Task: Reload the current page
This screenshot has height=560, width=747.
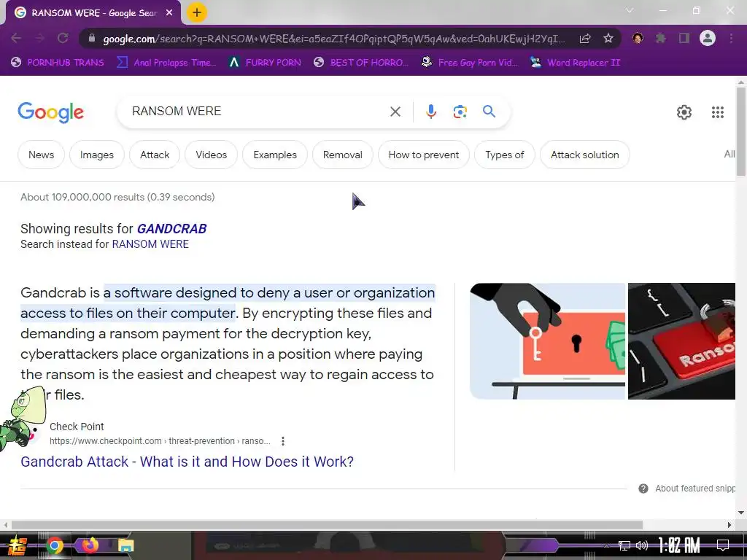Action: point(63,38)
